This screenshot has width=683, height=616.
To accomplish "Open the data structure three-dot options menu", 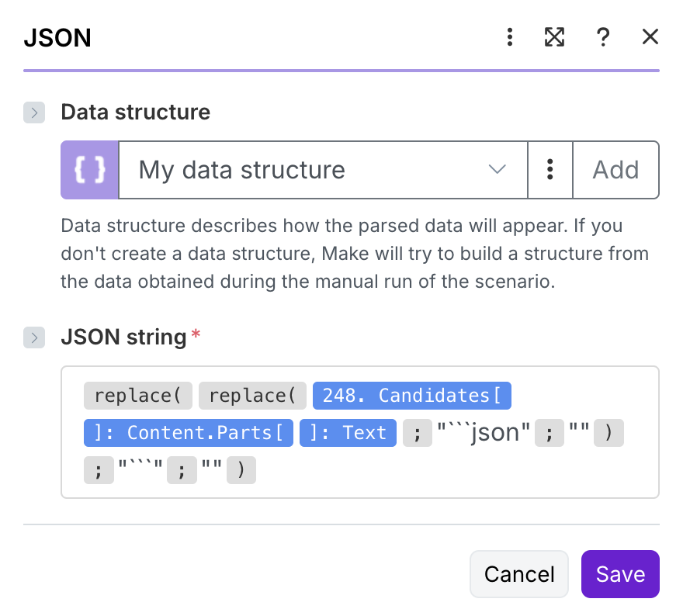I will tap(550, 170).
